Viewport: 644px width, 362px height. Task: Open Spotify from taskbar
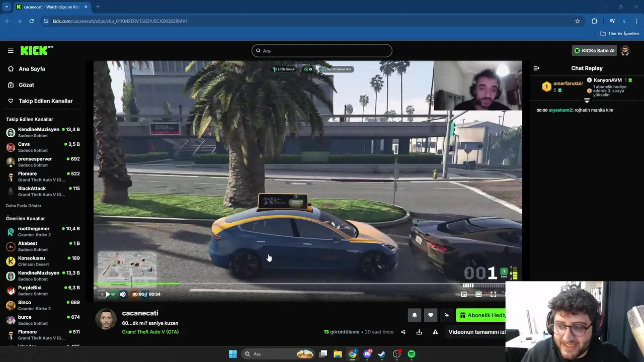[412, 354]
